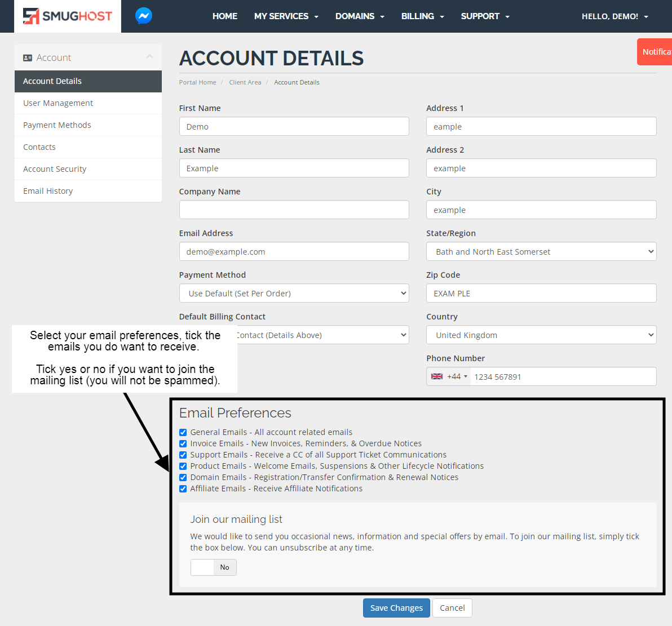Screen dimensions: 672x626
Task: Click the Save Changes button
Action: pos(396,608)
